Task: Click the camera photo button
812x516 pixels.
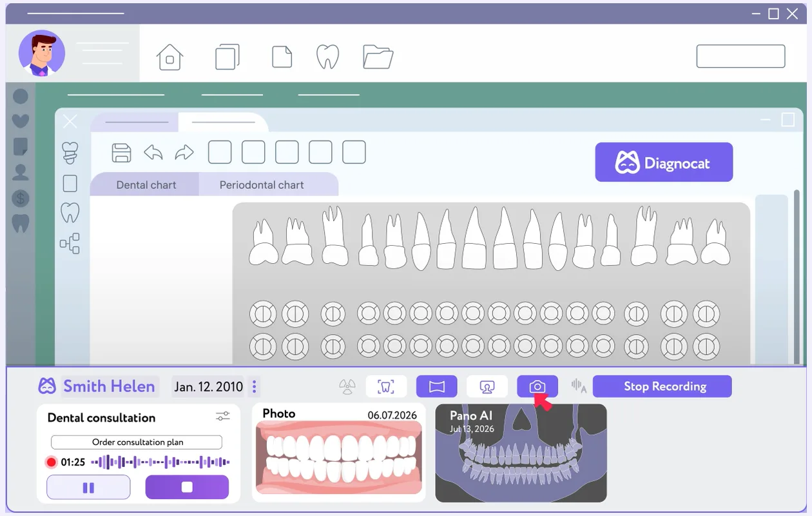Action: click(x=537, y=386)
